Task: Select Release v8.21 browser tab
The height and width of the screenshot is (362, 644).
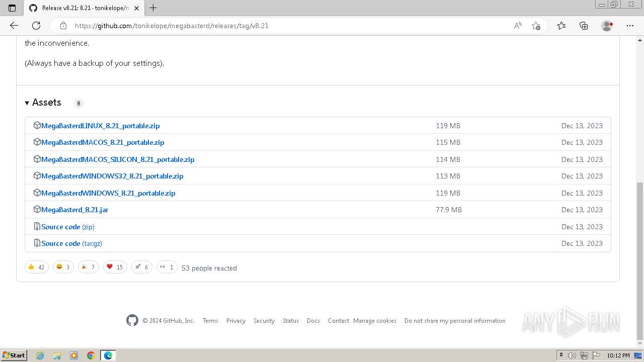Action: [85, 8]
